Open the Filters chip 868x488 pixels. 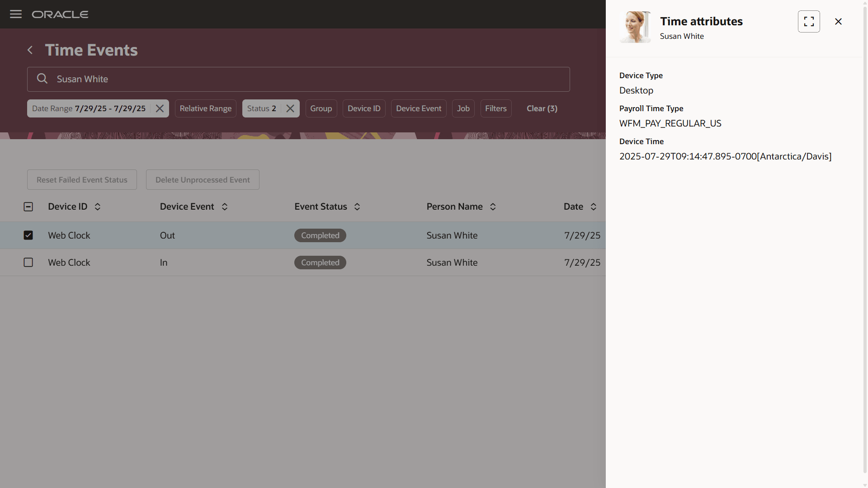pyautogui.click(x=495, y=108)
